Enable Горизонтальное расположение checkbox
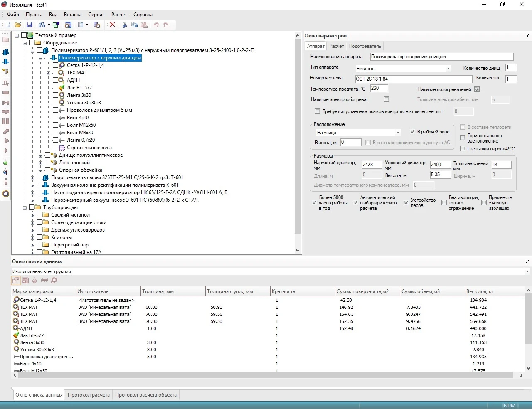532x409 pixels. point(463,138)
